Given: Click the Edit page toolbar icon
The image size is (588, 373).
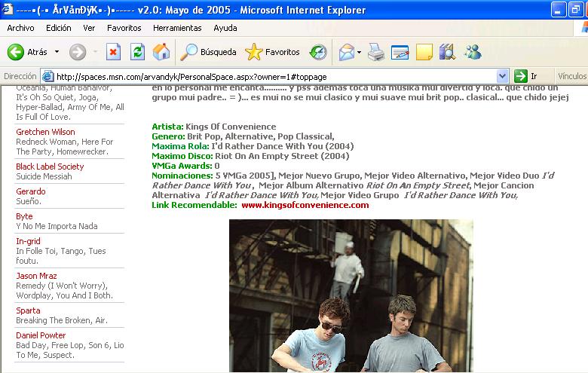Looking at the screenshot, I should [400, 52].
